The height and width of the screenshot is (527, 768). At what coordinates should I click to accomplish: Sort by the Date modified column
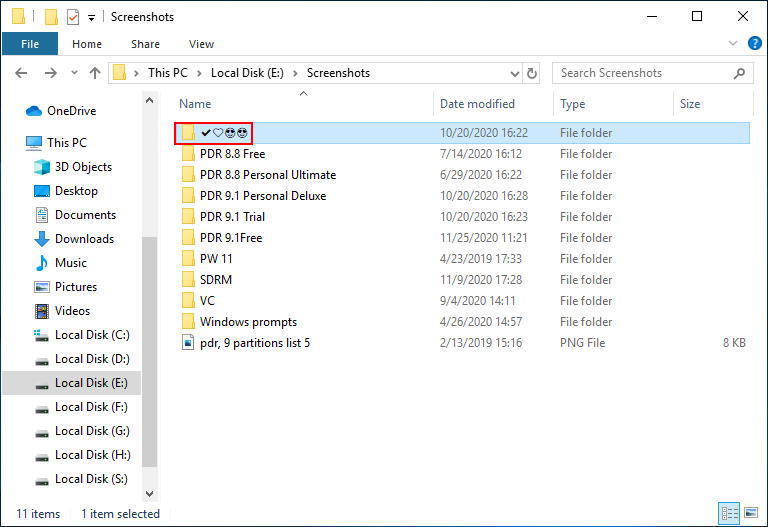tap(477, 104)
